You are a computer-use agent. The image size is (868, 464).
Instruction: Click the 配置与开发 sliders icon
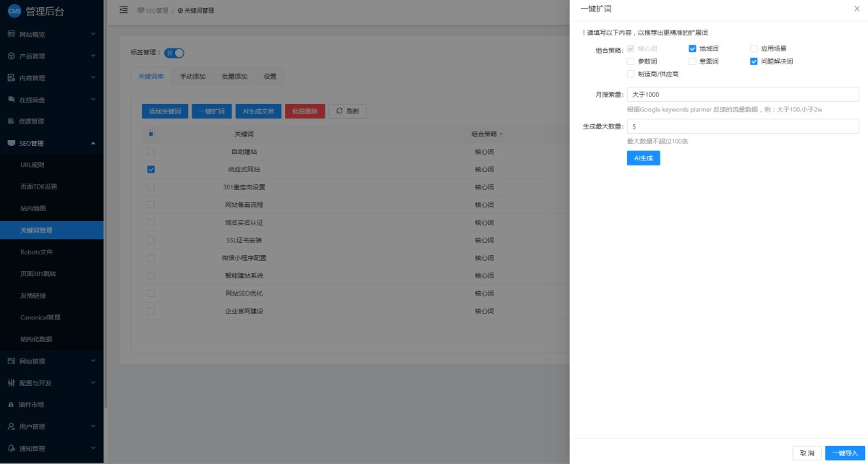11,382
